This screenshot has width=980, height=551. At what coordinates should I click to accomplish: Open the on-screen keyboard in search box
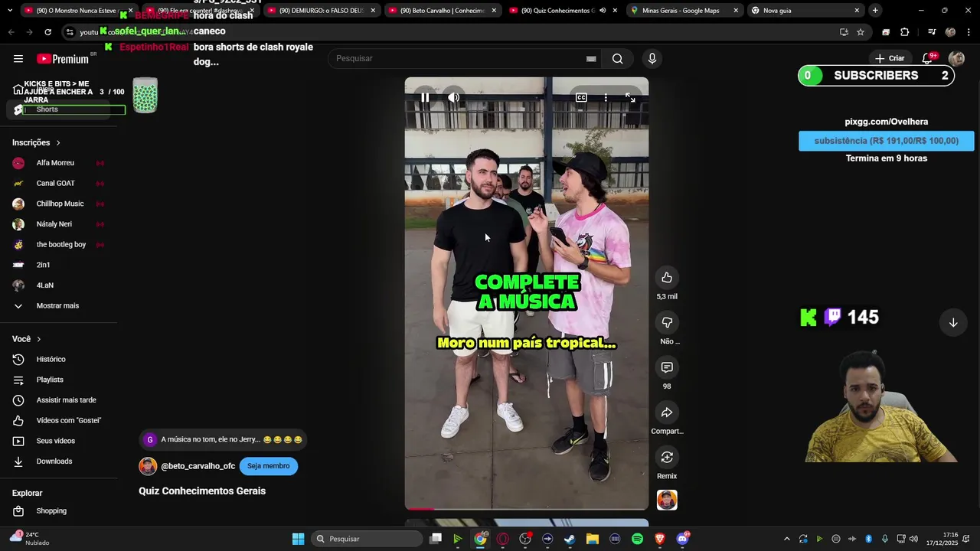click(591, 58)
